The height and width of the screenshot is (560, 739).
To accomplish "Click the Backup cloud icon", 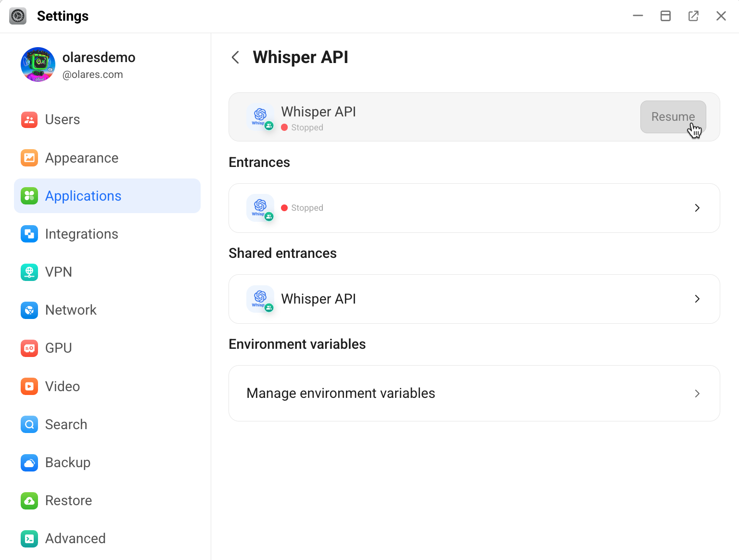I will coord(29,463).
